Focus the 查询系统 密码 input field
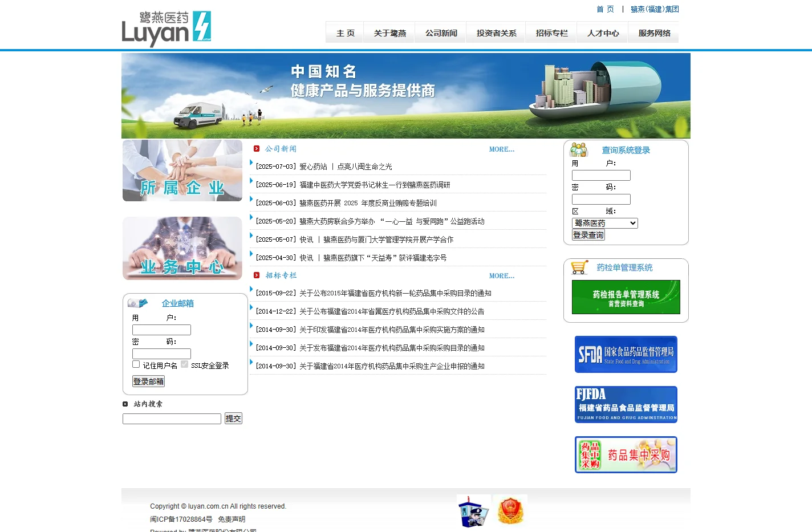Viewport: 812px width, 532px height. [601, 199]
